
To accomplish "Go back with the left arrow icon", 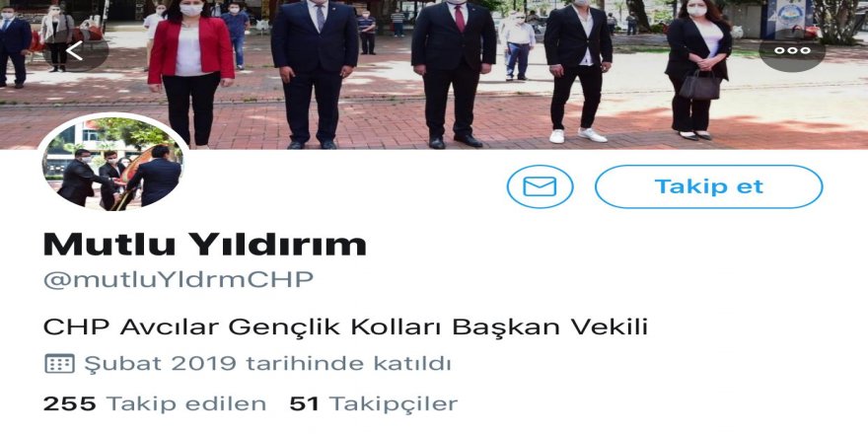I will (x=75, y=50).
